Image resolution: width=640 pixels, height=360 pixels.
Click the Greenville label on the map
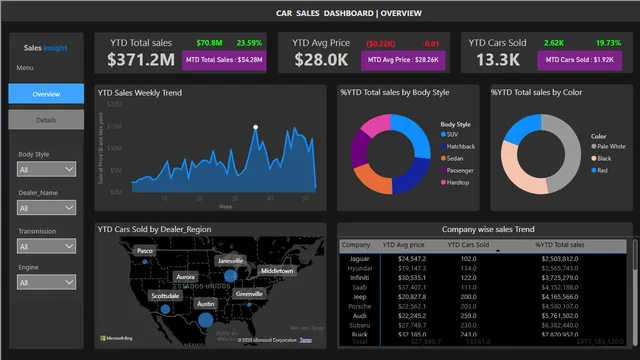pyautogui.click(x=249, y=293)
